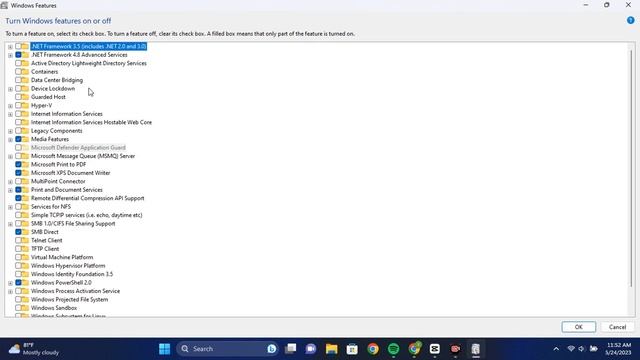The width and height of the screenshot is (640, 360).
Task: Expand Windows PowerShell 2.0 node
Action: [10, 283]
